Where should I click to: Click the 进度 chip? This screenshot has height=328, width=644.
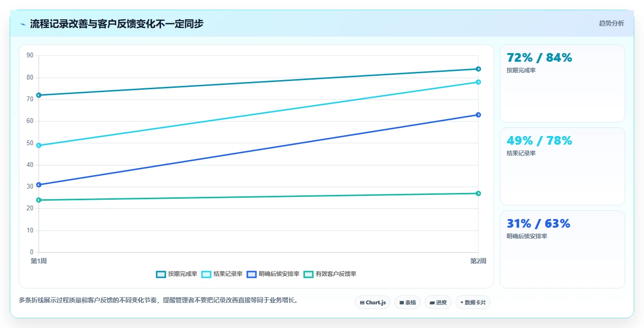(438, 302)
